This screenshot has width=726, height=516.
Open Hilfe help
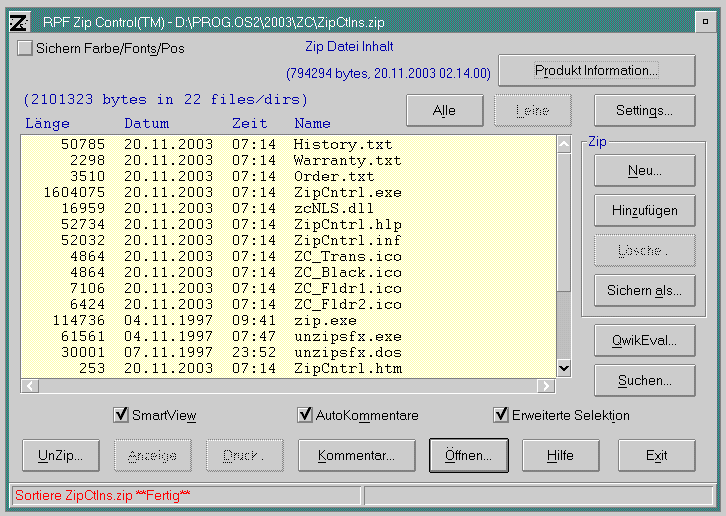pos(561,455)
